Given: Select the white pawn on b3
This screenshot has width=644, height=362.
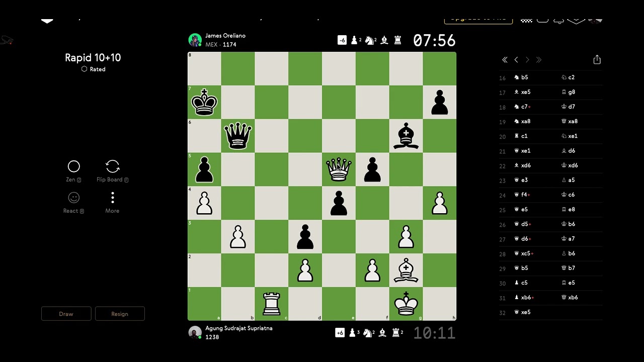Looking at the screenshot, I should click(x=237, y=237).
